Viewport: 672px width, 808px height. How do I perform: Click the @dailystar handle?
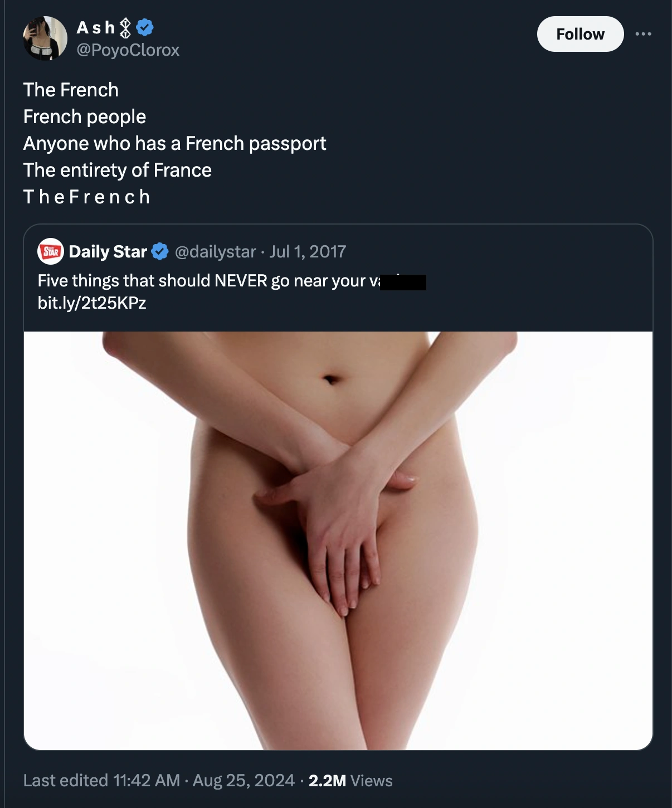point(215,251)
